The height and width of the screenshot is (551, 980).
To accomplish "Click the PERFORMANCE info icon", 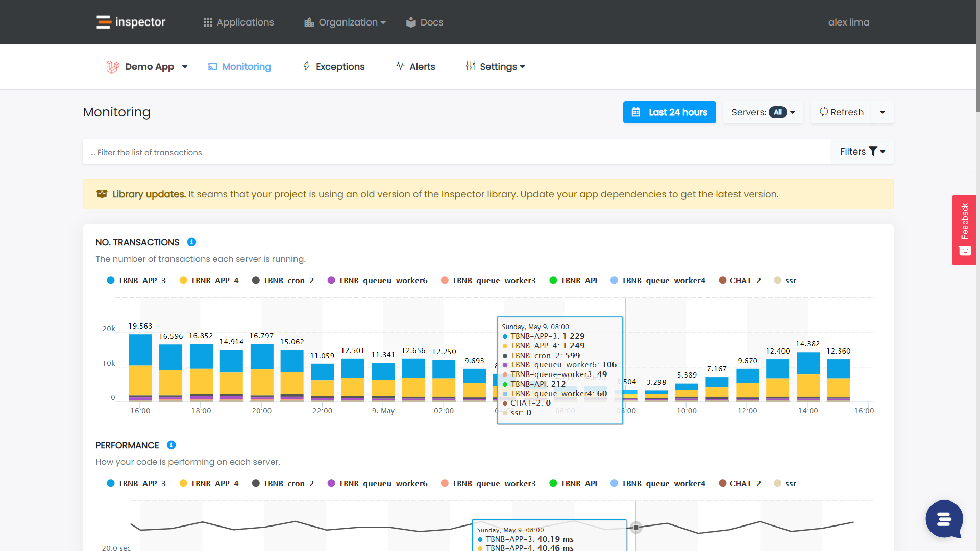I will point(171,445).
